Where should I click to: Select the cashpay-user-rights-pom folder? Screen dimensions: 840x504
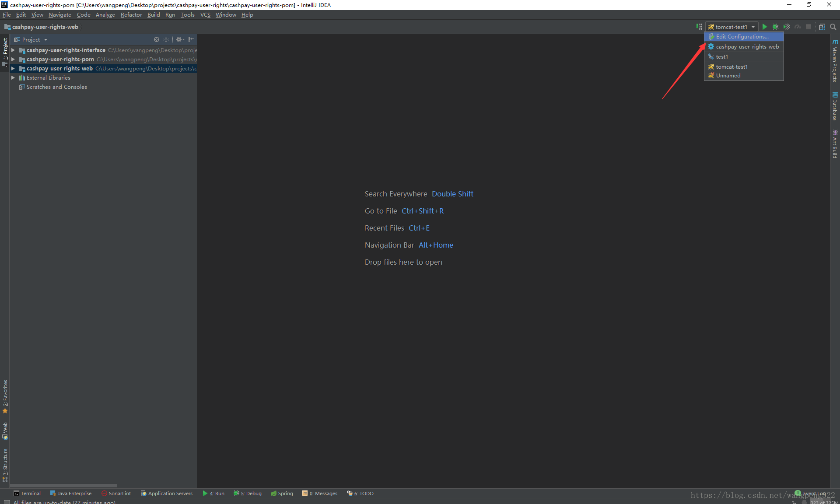tap(60, 59)
